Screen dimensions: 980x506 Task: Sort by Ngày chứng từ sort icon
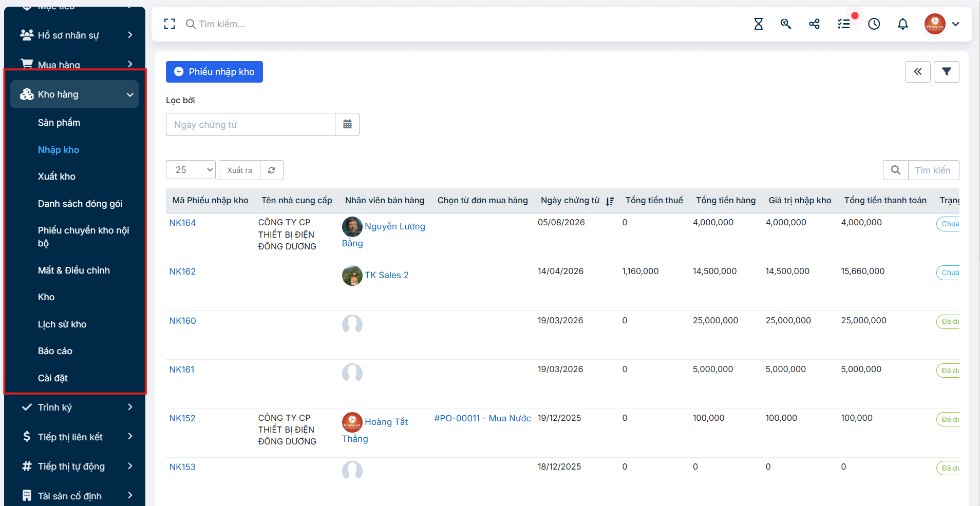click(610, 201)
